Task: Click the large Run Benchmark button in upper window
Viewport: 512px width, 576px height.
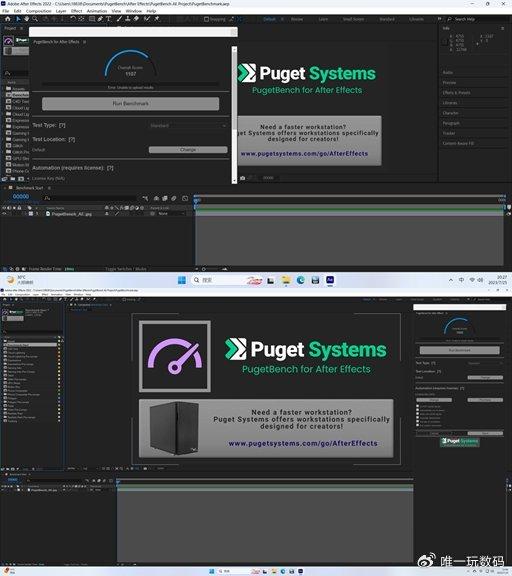Action: click(x=130, y=104)
